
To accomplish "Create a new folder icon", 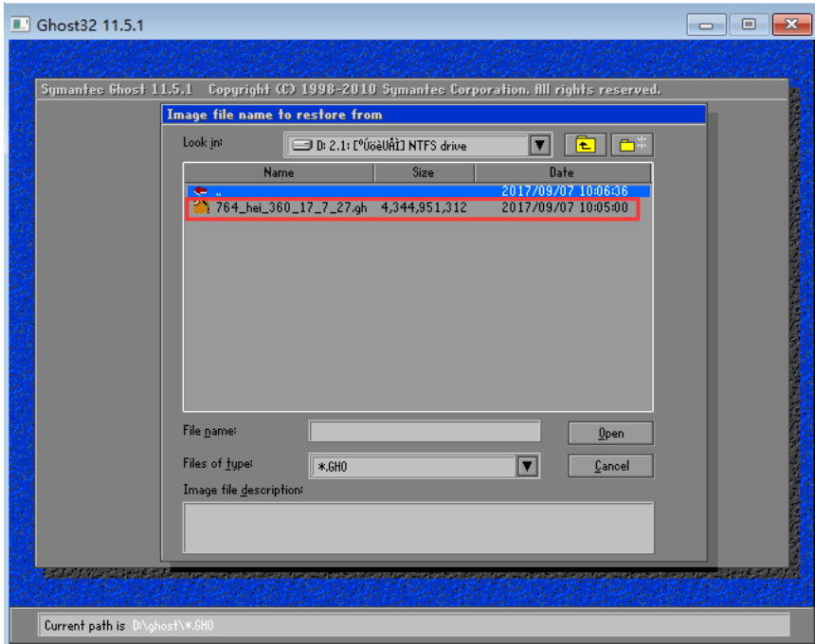I will 632,145.
